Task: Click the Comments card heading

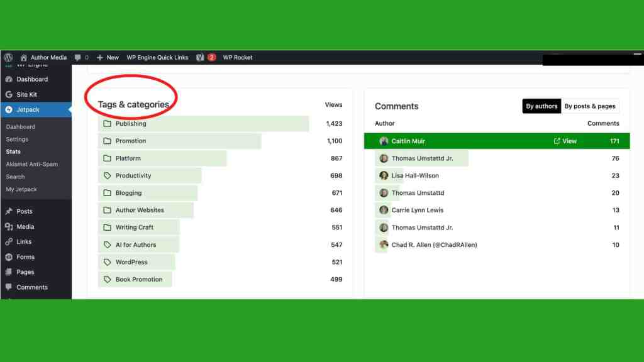Action: (396, 106)
